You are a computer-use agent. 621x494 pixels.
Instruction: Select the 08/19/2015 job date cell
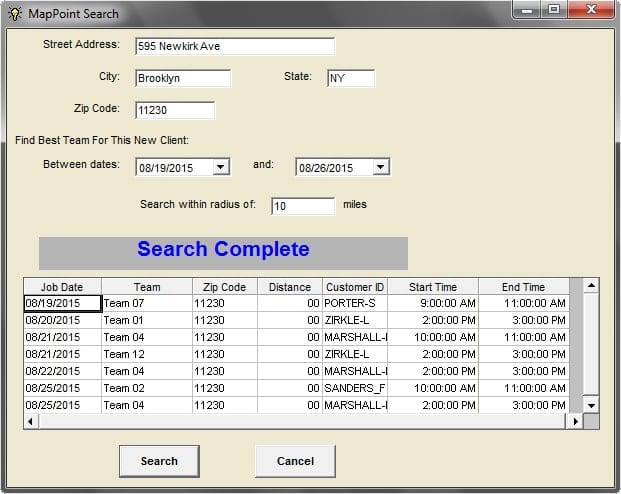[x=63, y=303]
